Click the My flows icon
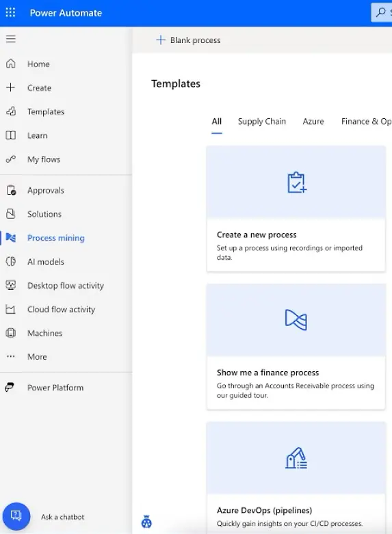The width and height of the screenshot is (392, 534). pos(10,159)
